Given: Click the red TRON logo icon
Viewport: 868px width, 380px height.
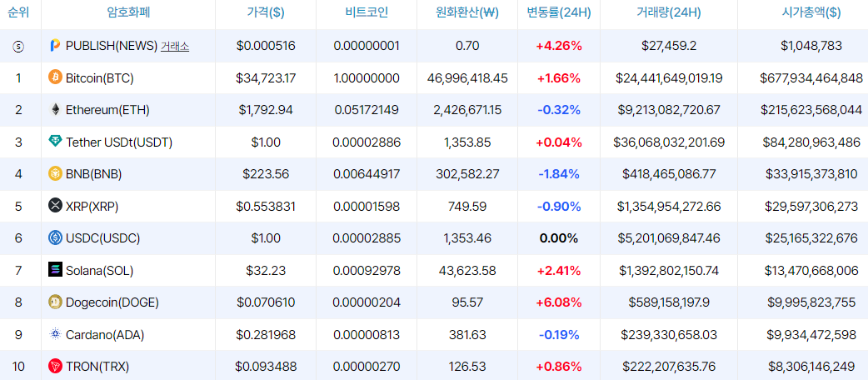Looking at the screenshot, I should pyautogui.click(x=55, y=366).
